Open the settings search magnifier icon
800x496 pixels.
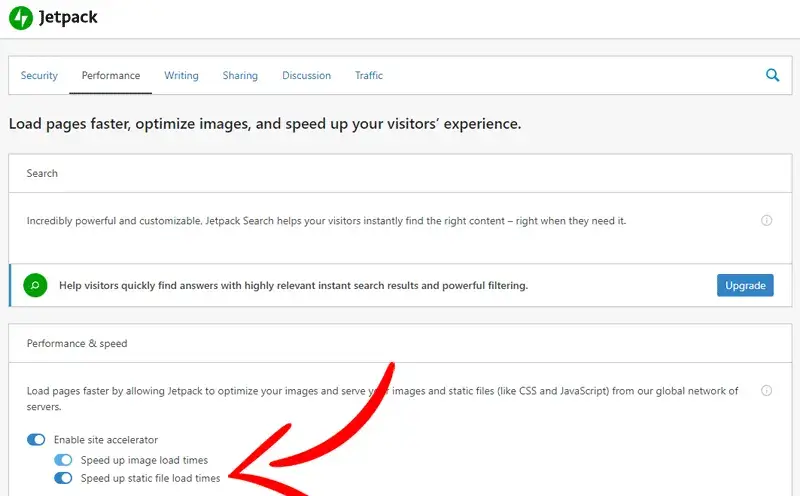tap(772, 75)
